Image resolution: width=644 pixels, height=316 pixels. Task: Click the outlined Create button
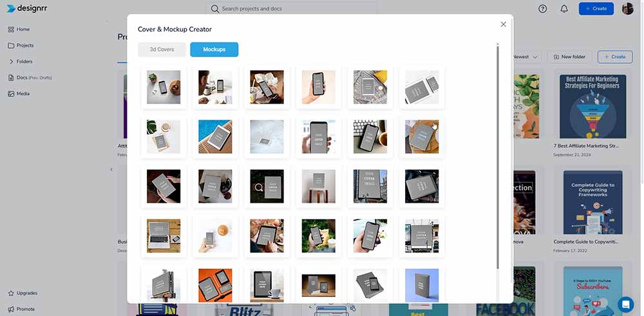(615, 57)
